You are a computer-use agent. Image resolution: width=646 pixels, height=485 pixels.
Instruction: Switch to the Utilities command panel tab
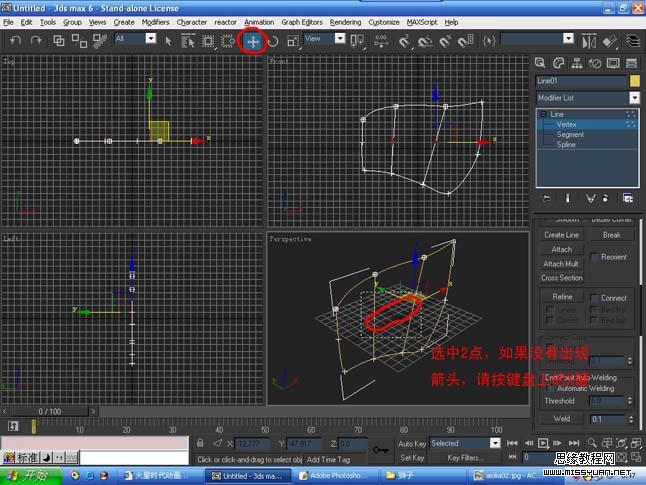[631, 63]
